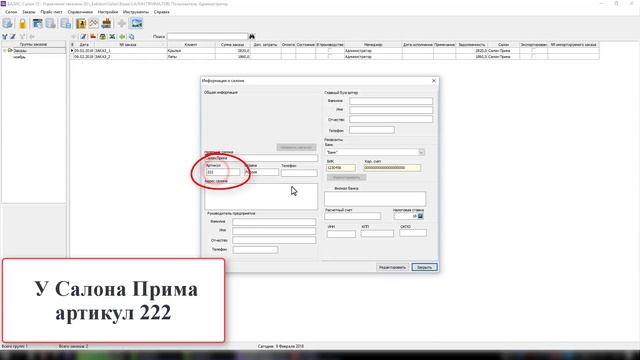Close the salon information dialog

[x=434, y=81]
